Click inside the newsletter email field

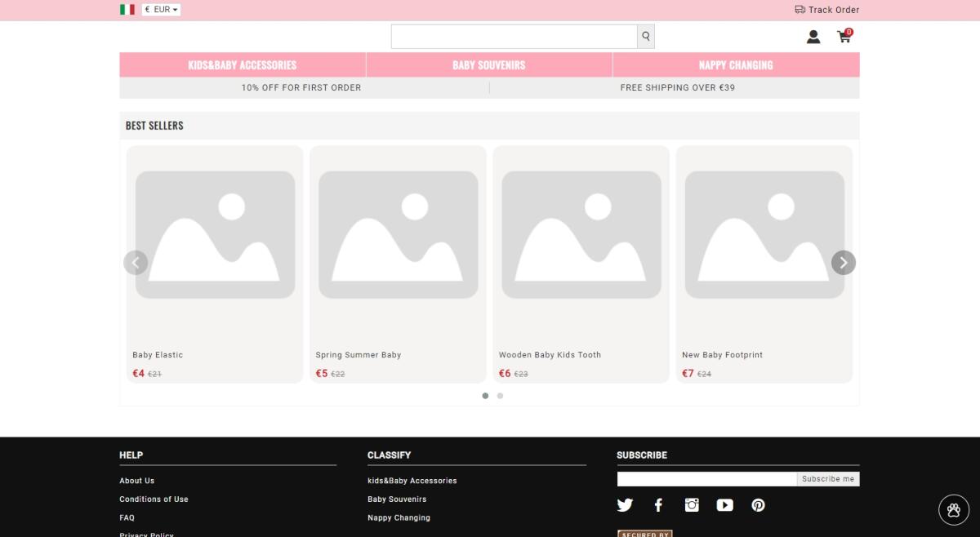tap(706, 479)
